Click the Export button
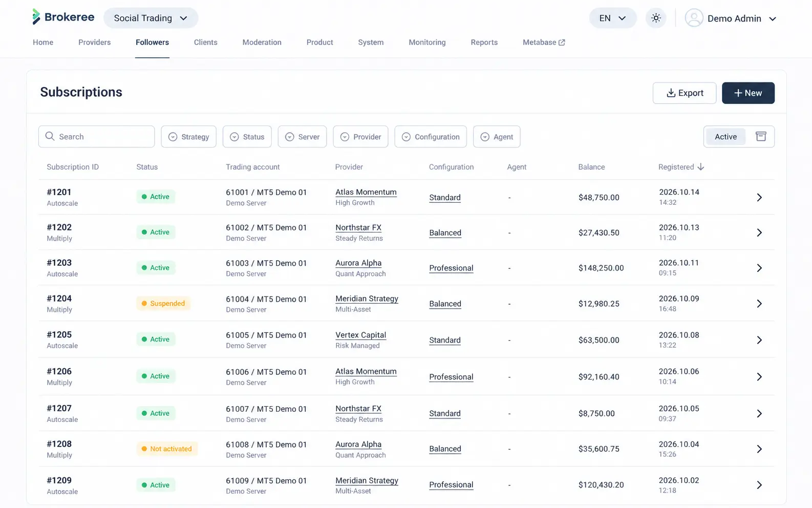This screenshot has width=812, height=508. pos(685,93)
